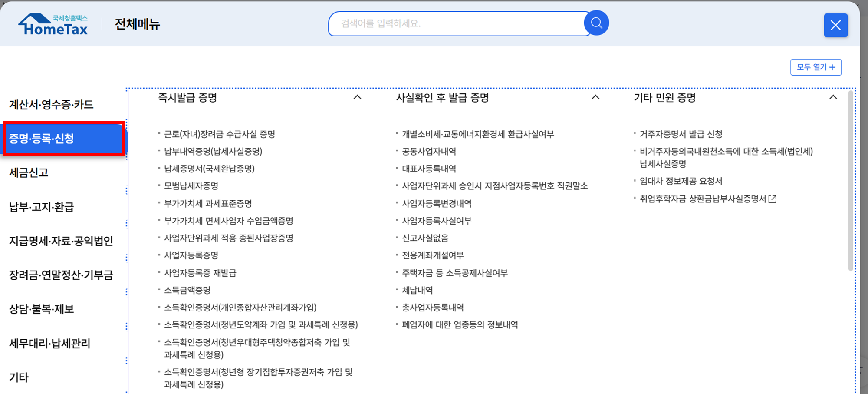This screenshot has width=868, height=394.
Task: Open 납부내역증명(납세사실증명) link
Action: 213,152
